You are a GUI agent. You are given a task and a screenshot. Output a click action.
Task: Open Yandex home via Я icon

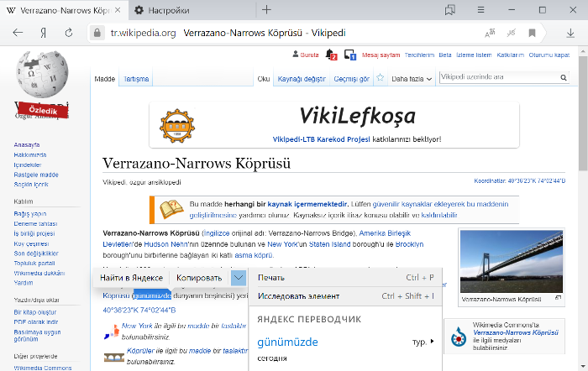tap(43, 33)
